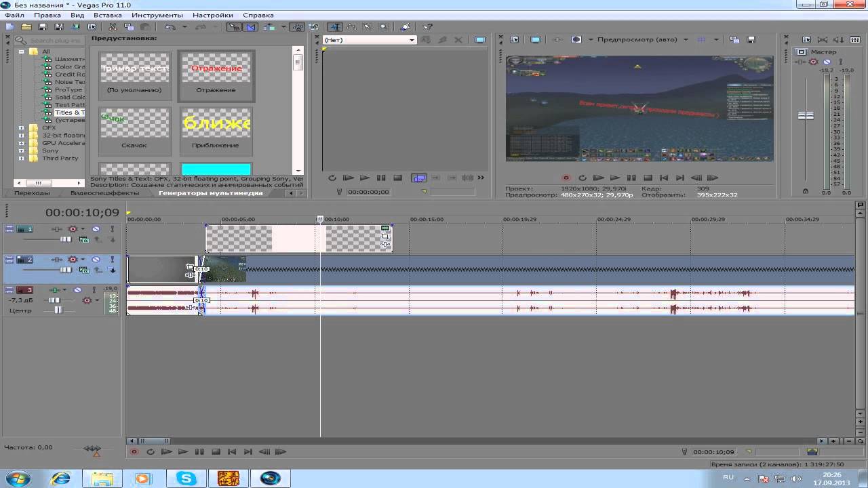Click the Windows Start orb
The height and width of the screenshot is (488, 868).
point(18,479)
